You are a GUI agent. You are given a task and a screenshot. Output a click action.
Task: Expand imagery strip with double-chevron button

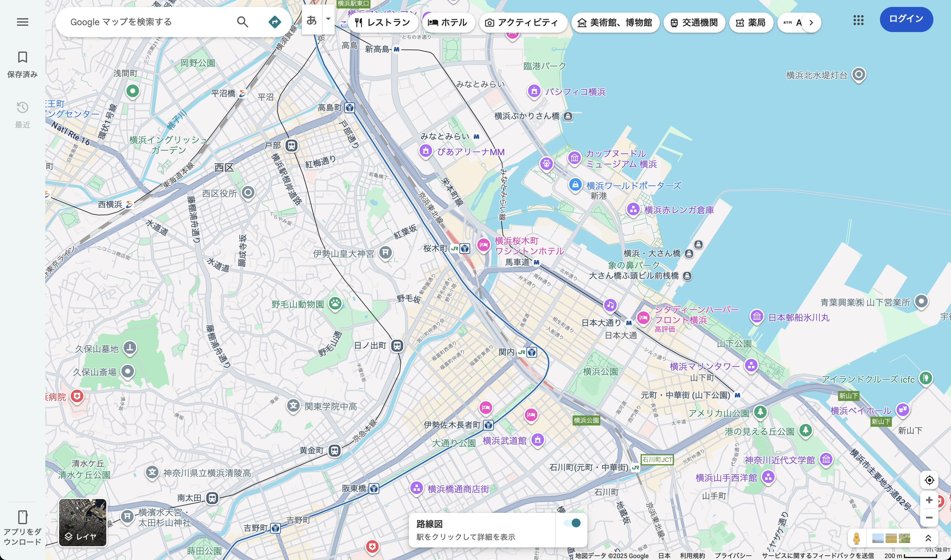click(928, 538)
